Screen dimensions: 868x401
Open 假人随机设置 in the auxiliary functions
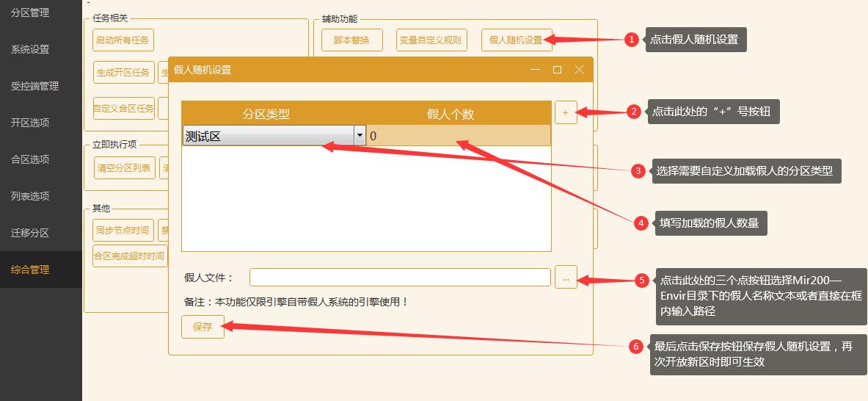[x=515, y=40]
